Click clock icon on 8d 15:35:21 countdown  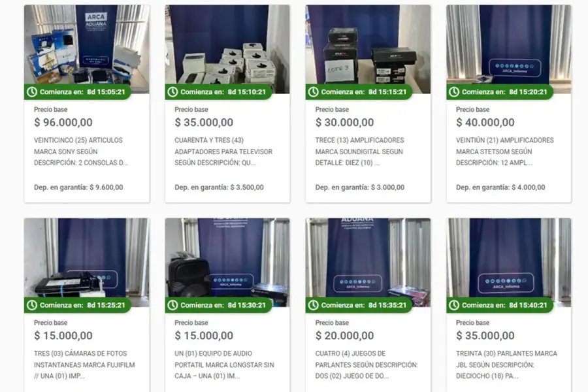point(313,305)
